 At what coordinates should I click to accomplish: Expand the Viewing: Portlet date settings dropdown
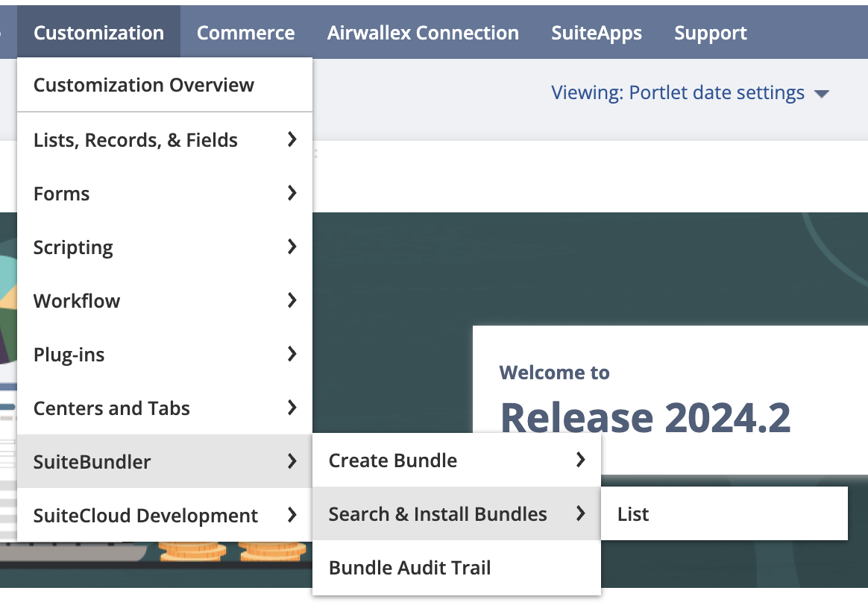678,93
